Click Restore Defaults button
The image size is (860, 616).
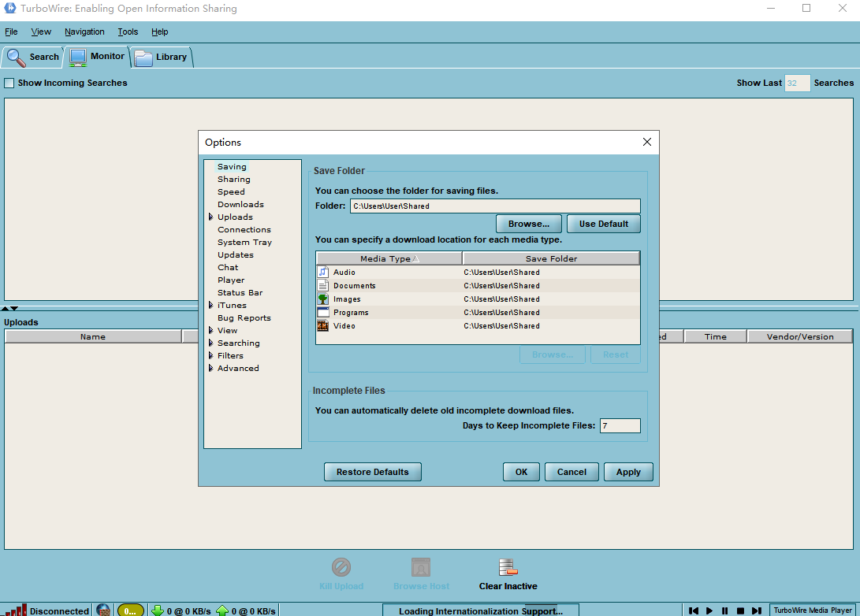pyautogui.click(x=373, y=472)
